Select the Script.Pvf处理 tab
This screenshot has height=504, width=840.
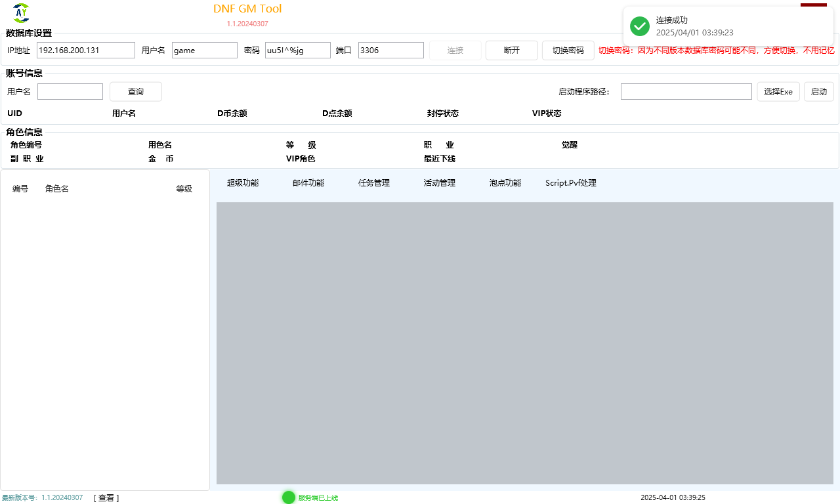click(571, 183)
